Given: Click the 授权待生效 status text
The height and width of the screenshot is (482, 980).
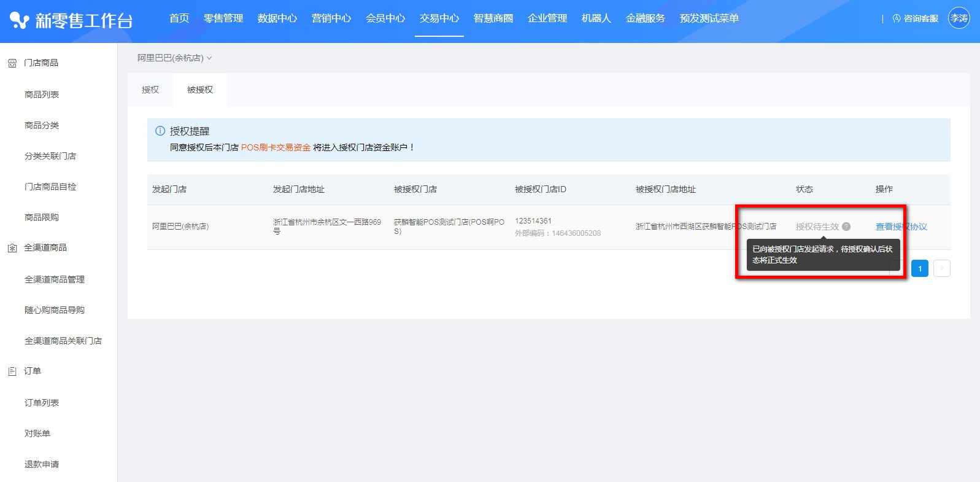Looking at the screenshot, I should [x=817, y=227].
